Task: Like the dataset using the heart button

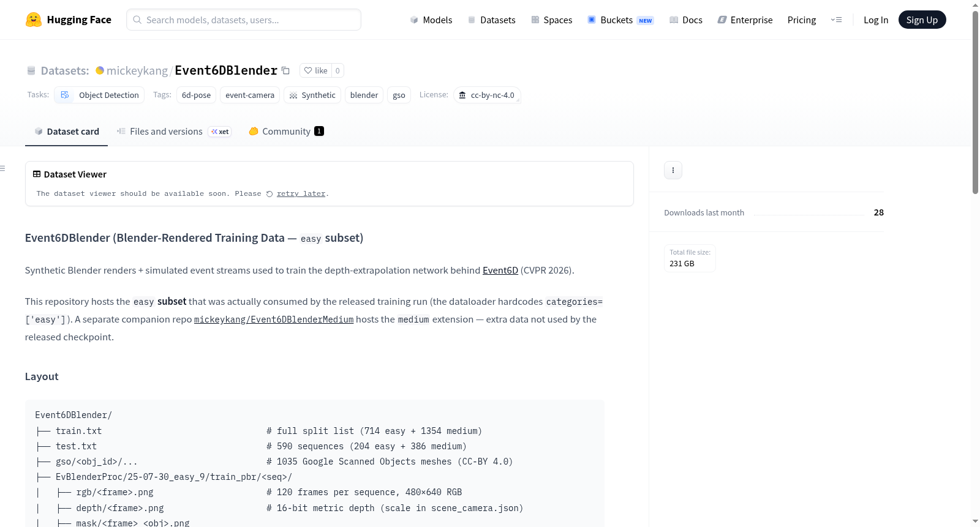Action: click(316, 70)
